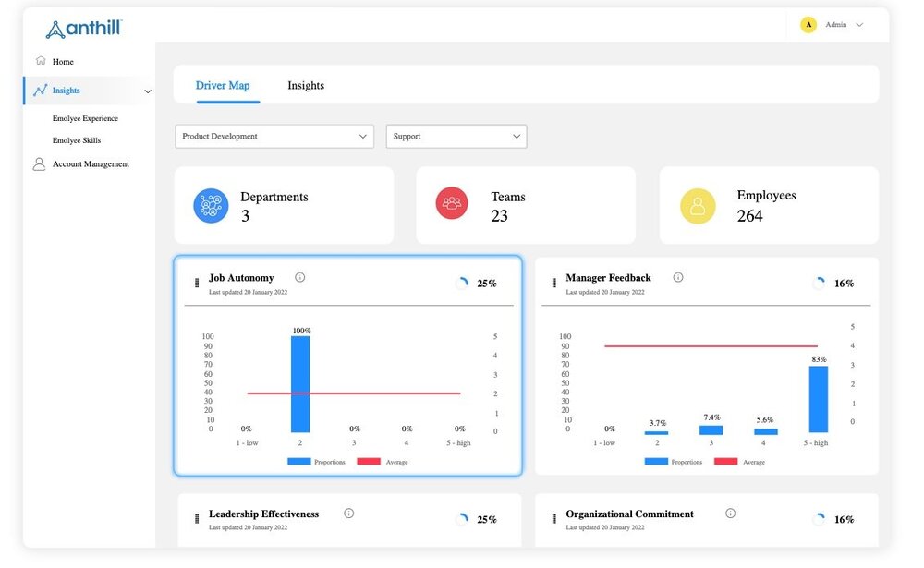Open Emolyee Skills in sidebar
Image resolution: width=924 pixels, height=568 pixels.
[77, 141]
